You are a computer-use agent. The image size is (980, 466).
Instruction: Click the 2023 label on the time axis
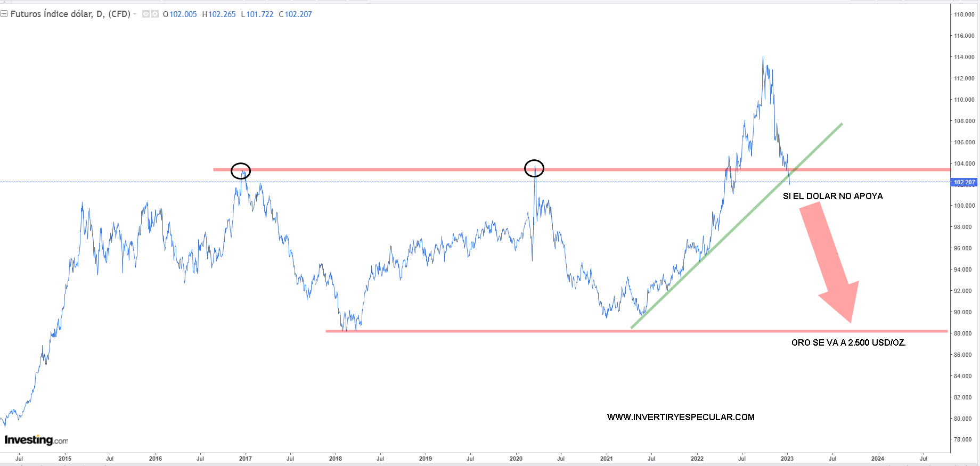[x=787, y=459]
